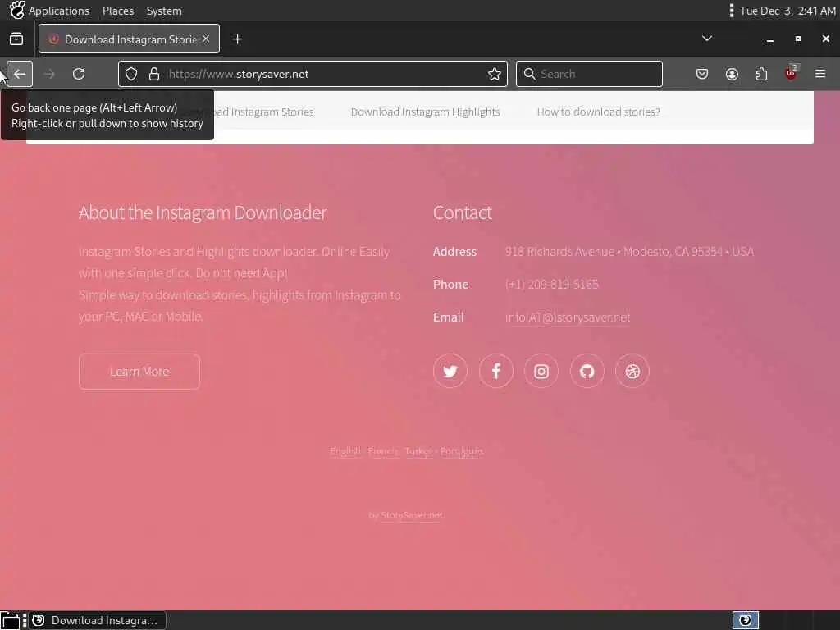
Task: Open the System menu
Action: [164, 11]
